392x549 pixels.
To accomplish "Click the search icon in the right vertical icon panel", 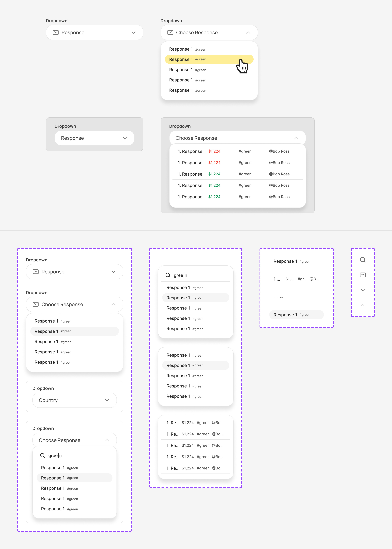I will click(x=363, y=260).
